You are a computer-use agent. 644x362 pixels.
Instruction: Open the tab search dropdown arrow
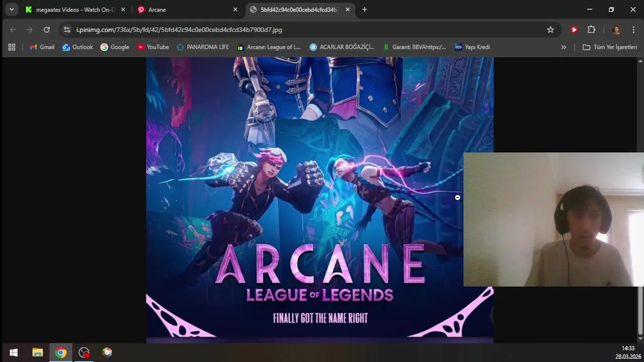coord(12,10)
